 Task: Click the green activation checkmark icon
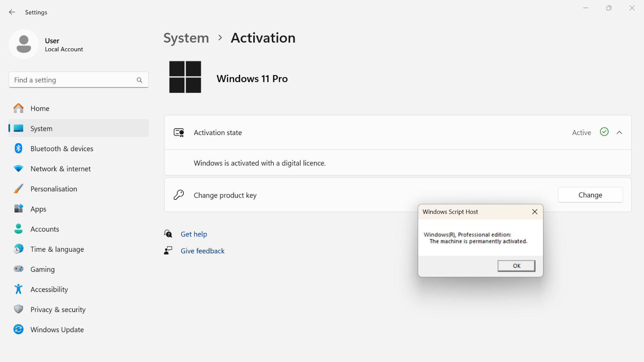pyautogui.click(x=604, y=132)
